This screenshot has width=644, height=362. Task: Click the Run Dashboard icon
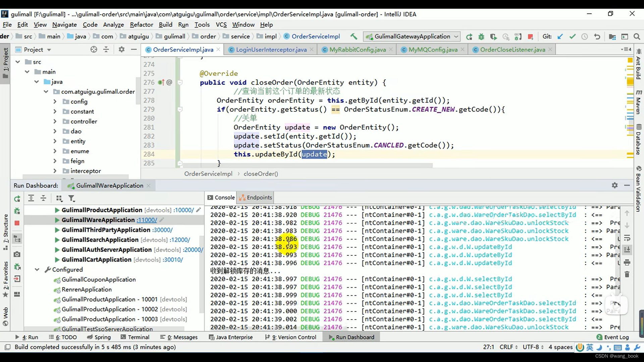(331, 337)
